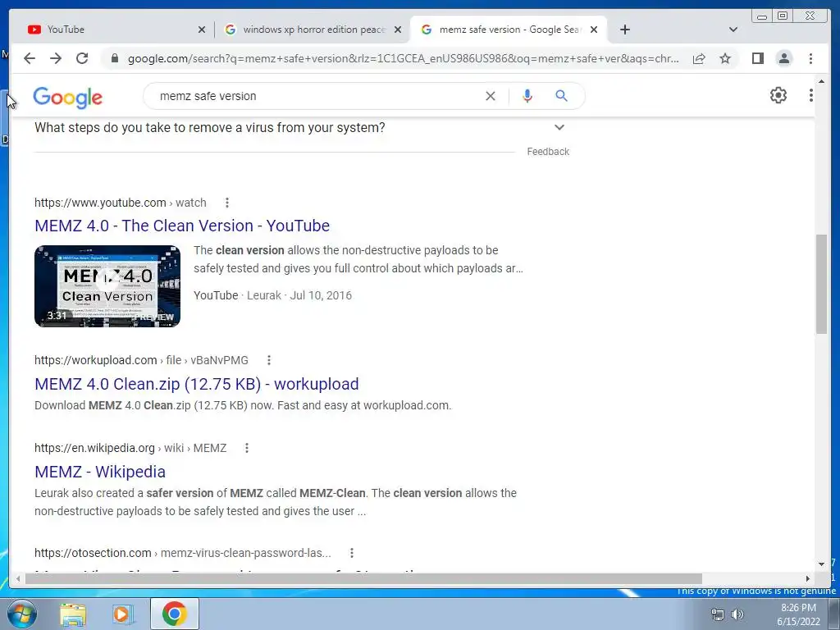840x630 pixels.
Task: Open more options for the Wikipedia result
Action: pos(246,448)
